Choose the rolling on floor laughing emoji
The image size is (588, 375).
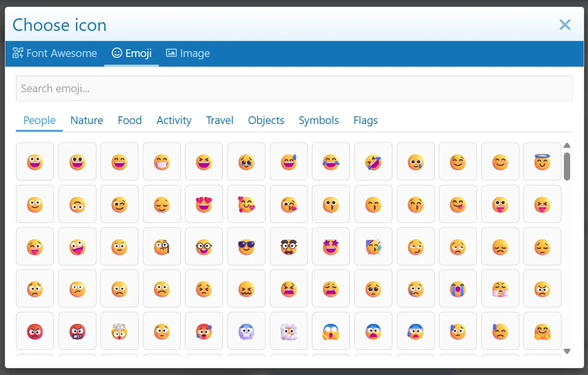pos(373,162)
